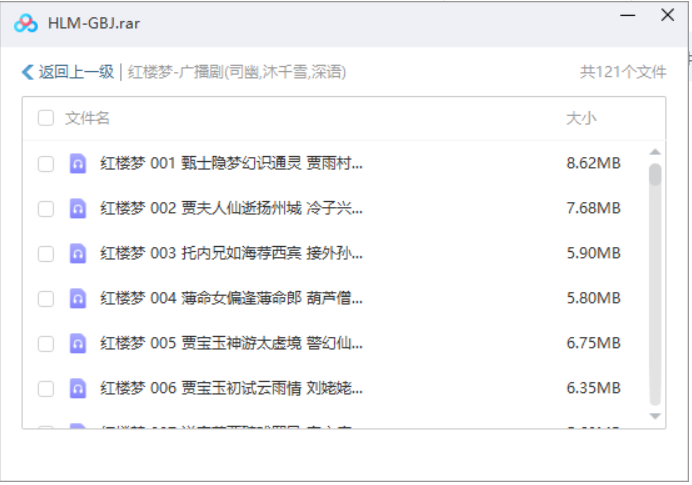Click audio file icon for 红楼梦 001
The width and height of the screenshot is (692, 485).
pos(77,164)
